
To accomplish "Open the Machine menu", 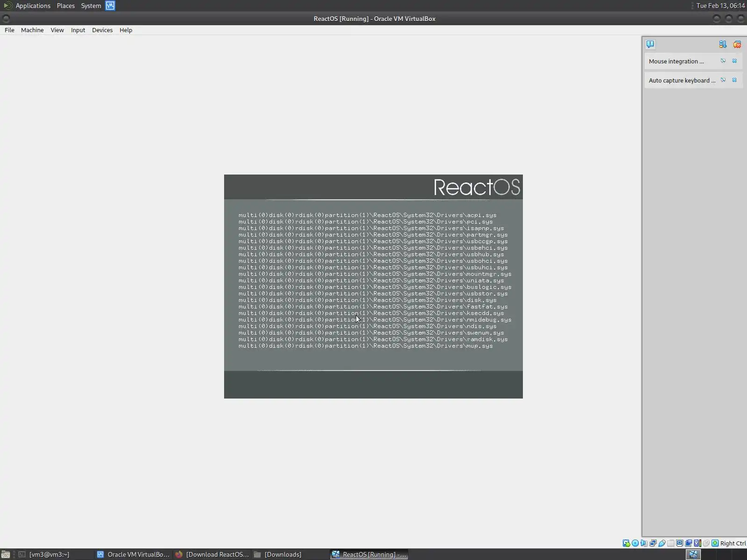I will tap(32, 30).
